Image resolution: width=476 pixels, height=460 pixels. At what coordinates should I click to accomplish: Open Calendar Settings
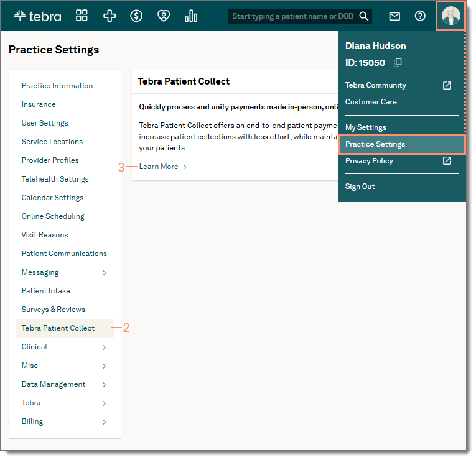(52, 198)
